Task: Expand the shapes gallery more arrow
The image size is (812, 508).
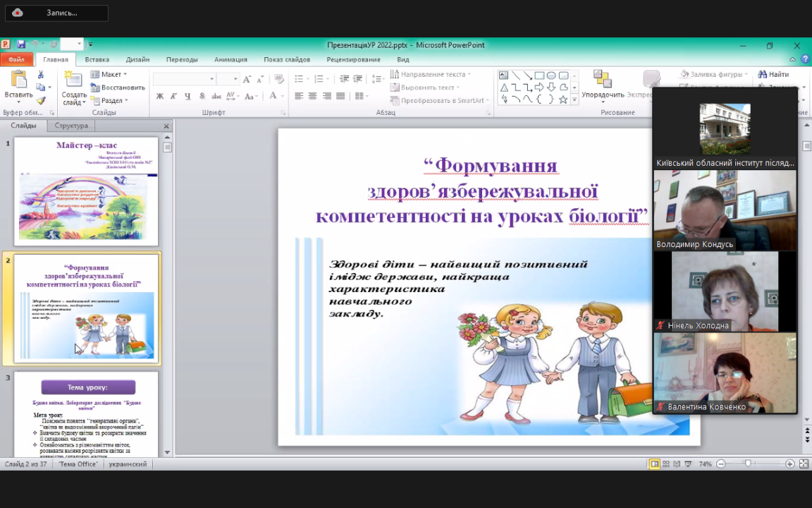Action: pos(574,99)
